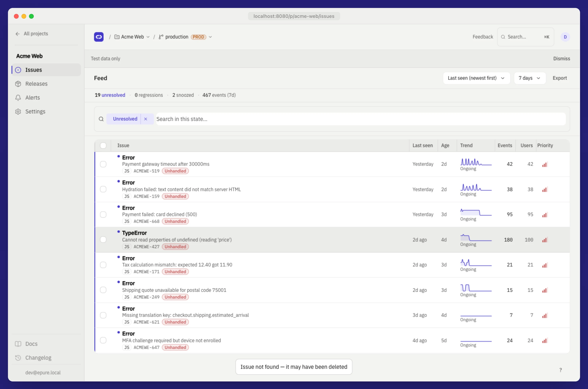Click the user avatar D icon
588x389 pixels.
tap(565, 37)
